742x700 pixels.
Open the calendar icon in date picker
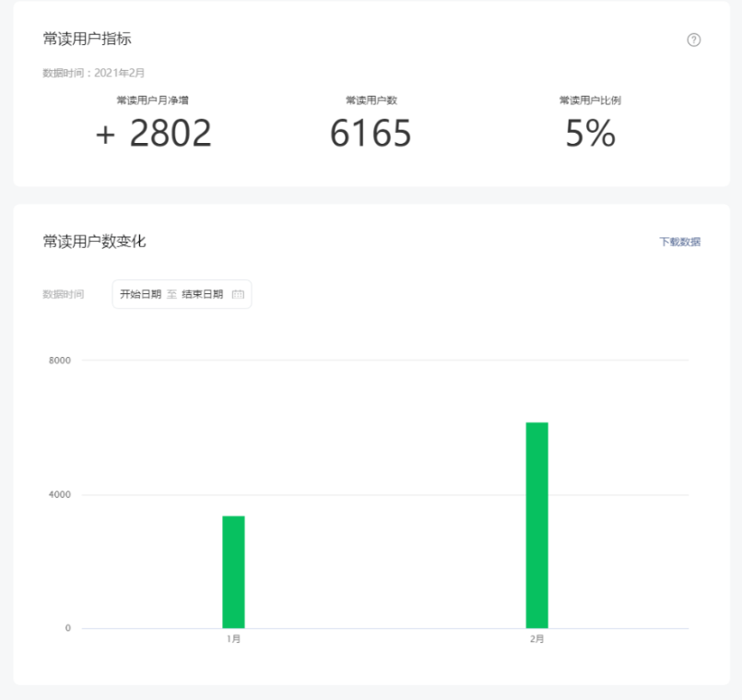tap(238, 294)
